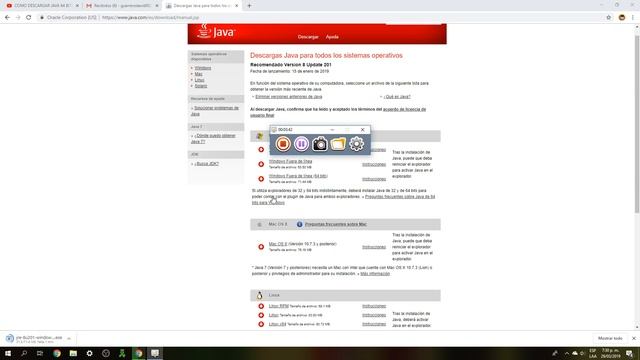Click red download icon beside Mac OS X
640x360 pixels.
click(x=261, y=247)
